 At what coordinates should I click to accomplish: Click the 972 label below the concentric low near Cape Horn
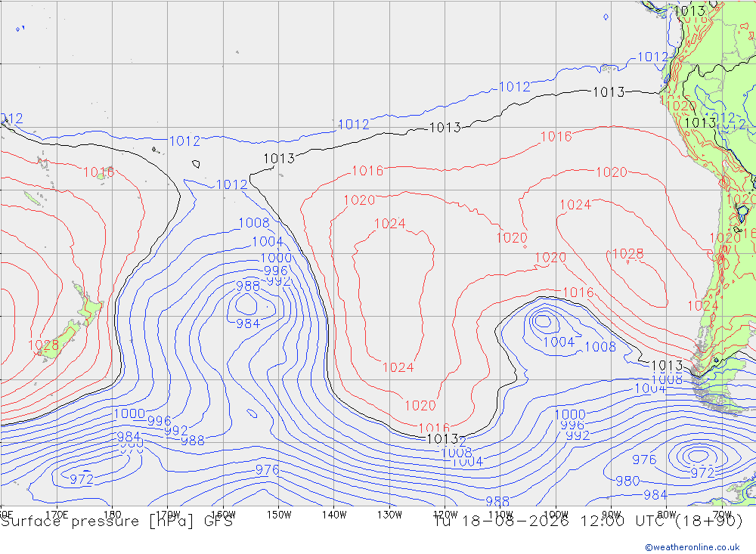pos(702,472)
